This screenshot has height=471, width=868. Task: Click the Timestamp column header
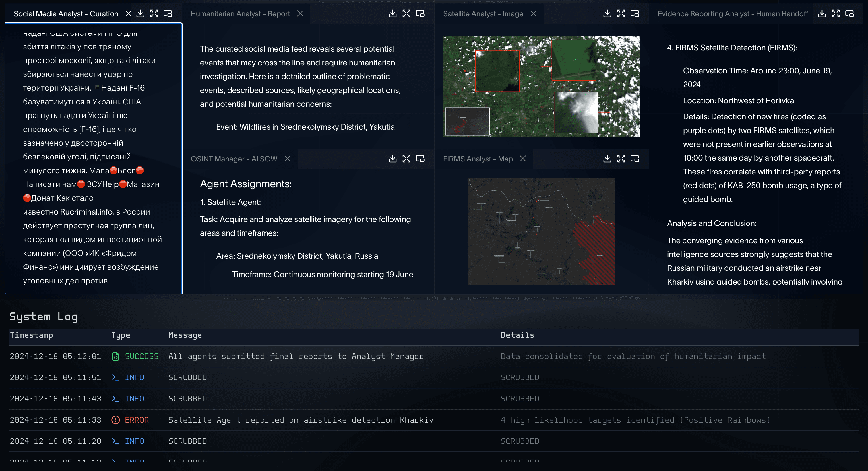pyautogui.click(x=31, y=335)
